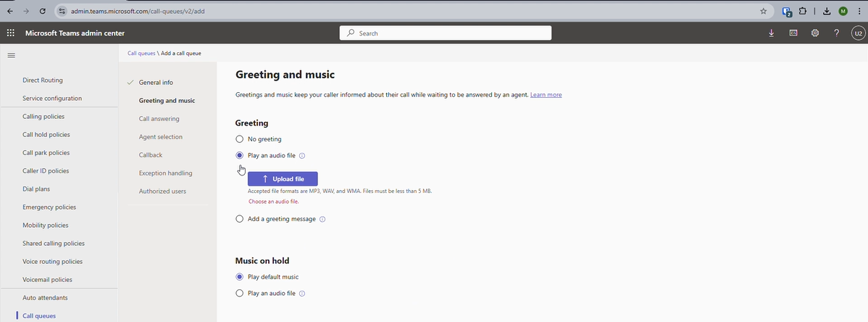Open Service configuration in sidebar
Image resolution: width=868 pixels, height=322 pixels.
[x=52, y=99]
